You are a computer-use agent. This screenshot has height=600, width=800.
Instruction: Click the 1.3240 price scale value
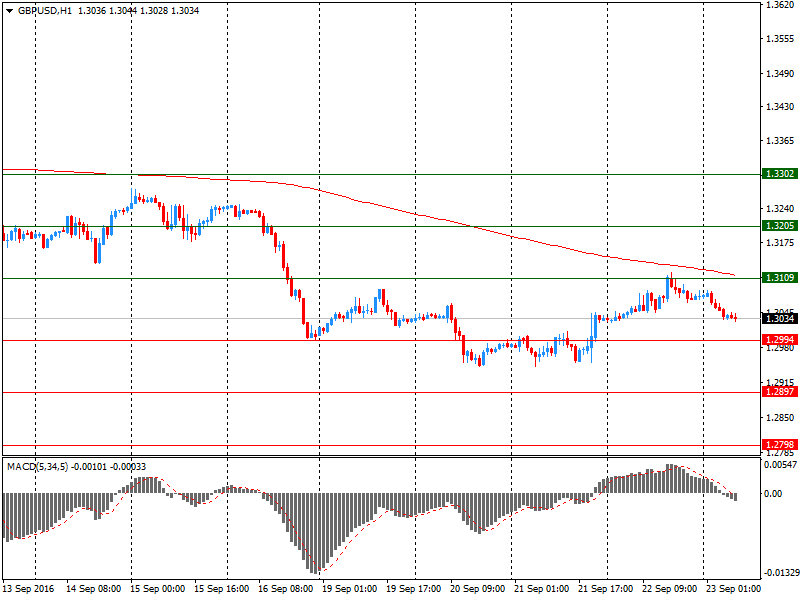(x=780, y=209)
